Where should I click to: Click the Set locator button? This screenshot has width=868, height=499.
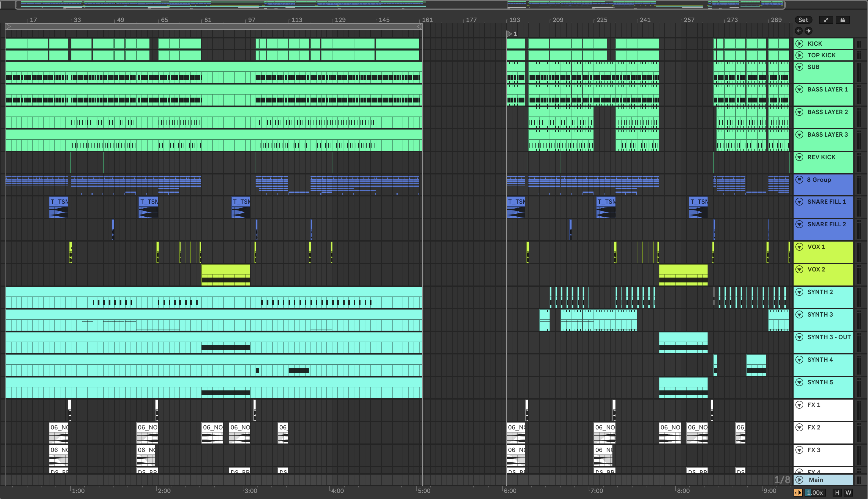(803, 20)
